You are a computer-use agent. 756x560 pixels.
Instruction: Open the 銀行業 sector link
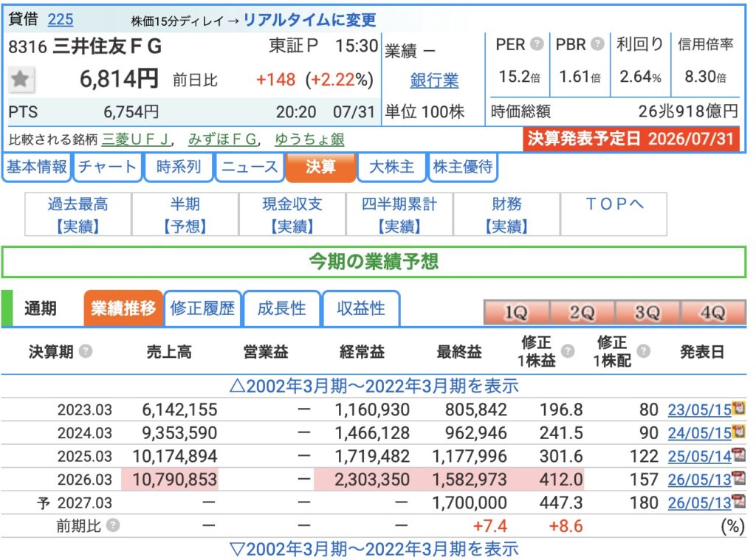click(x=434, y=80)
